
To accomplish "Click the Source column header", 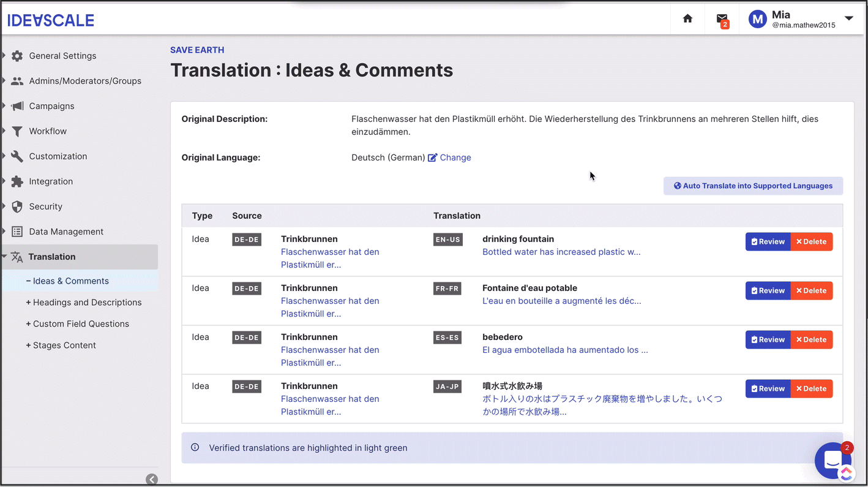I will click(247, 216).
